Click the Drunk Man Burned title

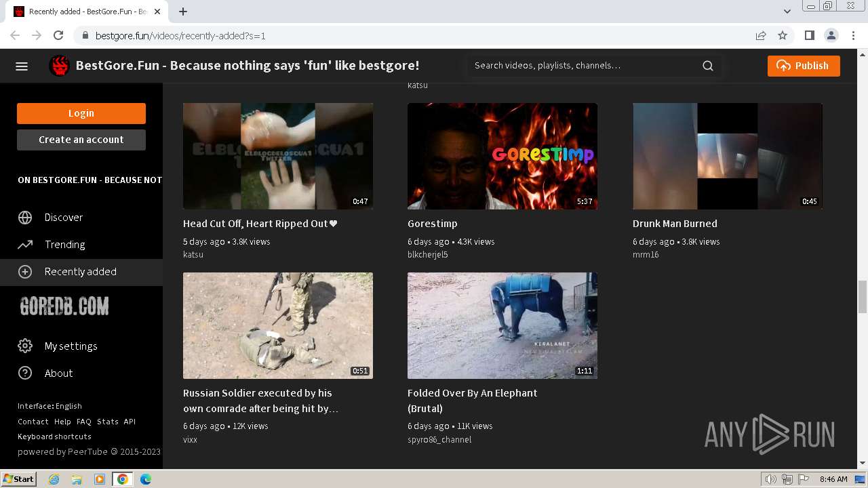click(675, 224)
